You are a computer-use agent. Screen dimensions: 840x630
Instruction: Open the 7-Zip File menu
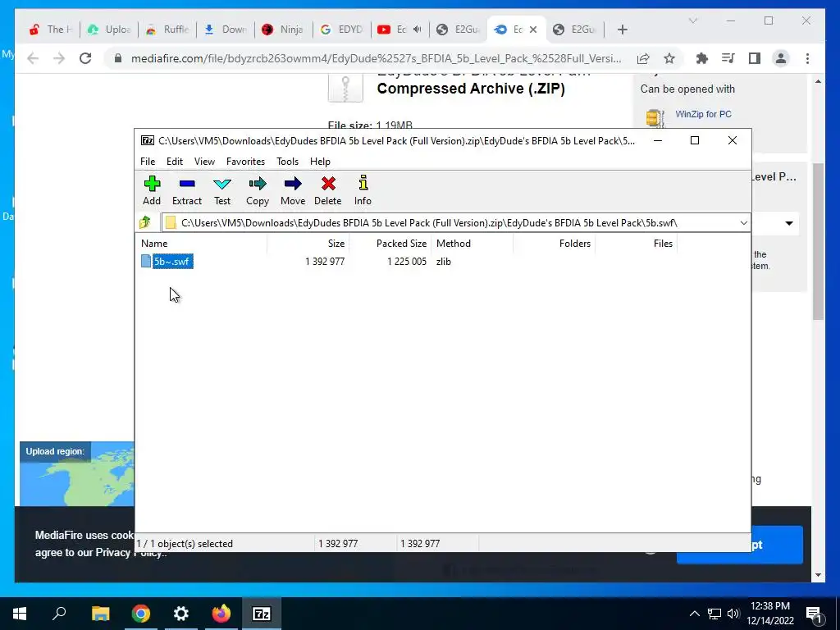point(148,162)
